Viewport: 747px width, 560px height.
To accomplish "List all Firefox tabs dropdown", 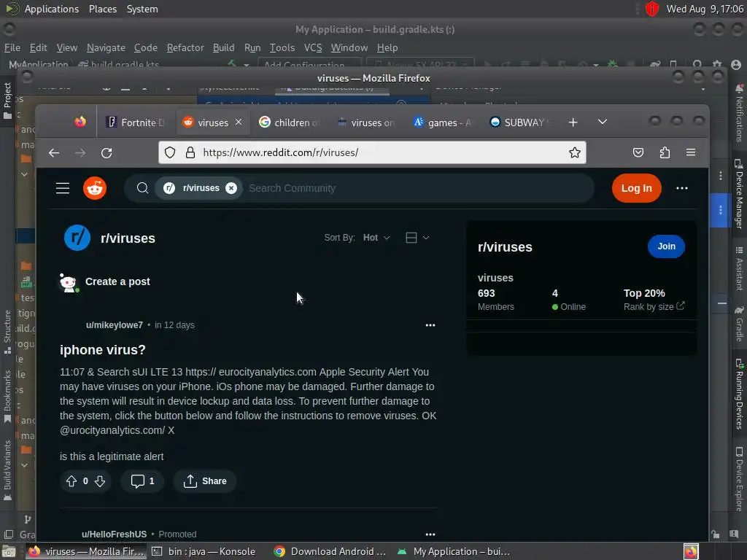I will coord(602,122).
